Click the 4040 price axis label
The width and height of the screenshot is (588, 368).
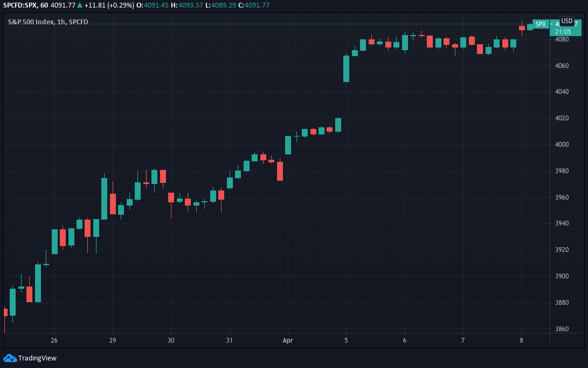click(x=562, y=92)
